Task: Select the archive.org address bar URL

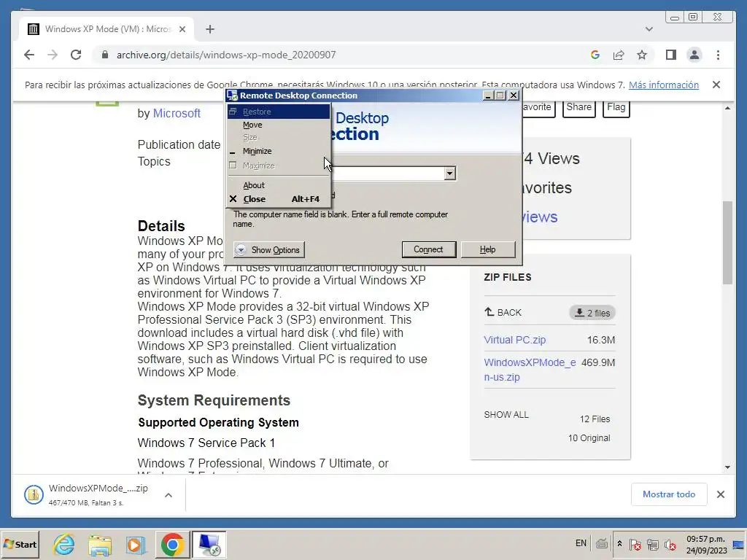Action: (226, 55)
